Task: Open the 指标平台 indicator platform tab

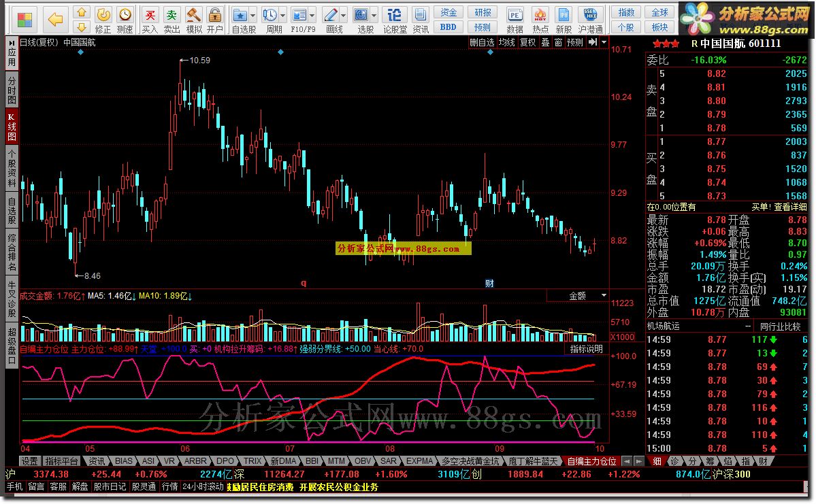Action: point(61,461)
